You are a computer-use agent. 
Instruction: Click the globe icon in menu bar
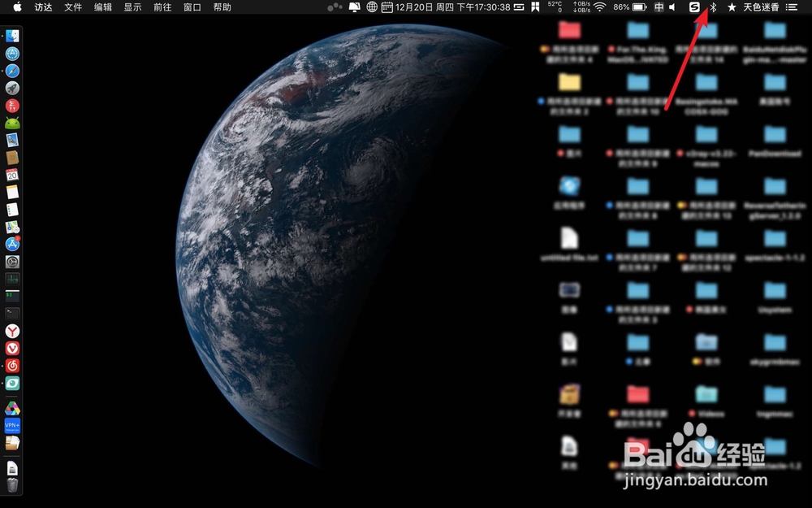[x=371, y=7]
